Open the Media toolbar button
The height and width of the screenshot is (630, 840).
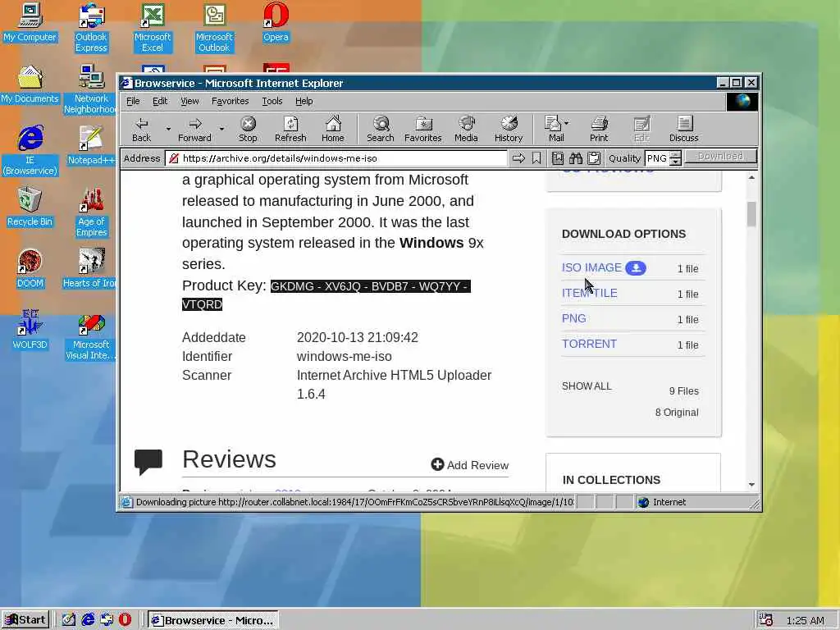pyautogui.click(x=466, y=129)
